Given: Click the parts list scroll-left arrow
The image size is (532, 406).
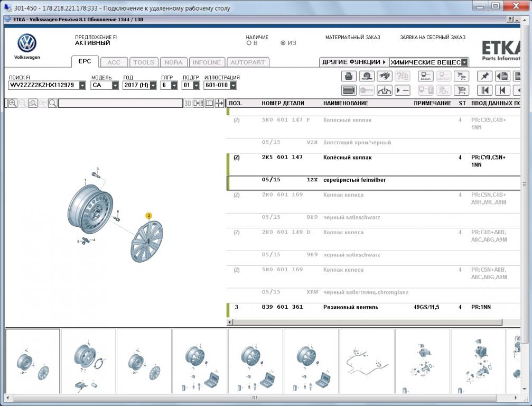Looking at the screenshot, I should click(x=230, y=322).
